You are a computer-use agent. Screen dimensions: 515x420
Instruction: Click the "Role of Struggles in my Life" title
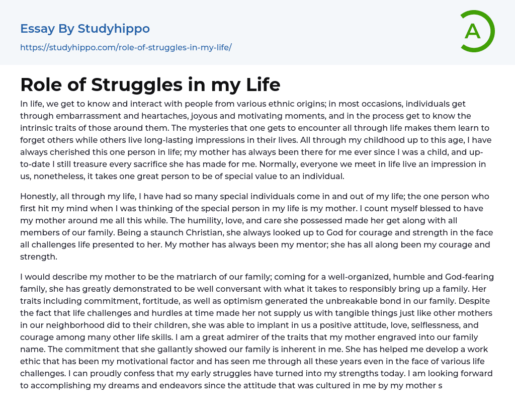click(x=150, y=85)
